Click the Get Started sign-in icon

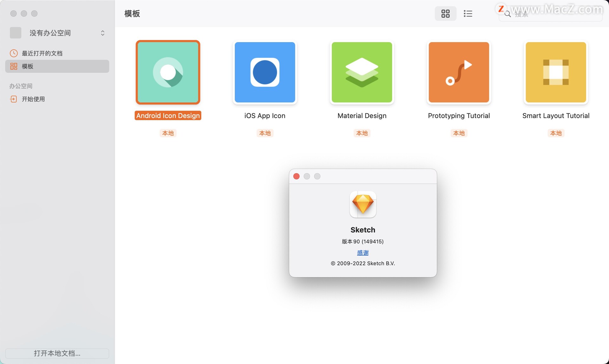coord(13,99)
